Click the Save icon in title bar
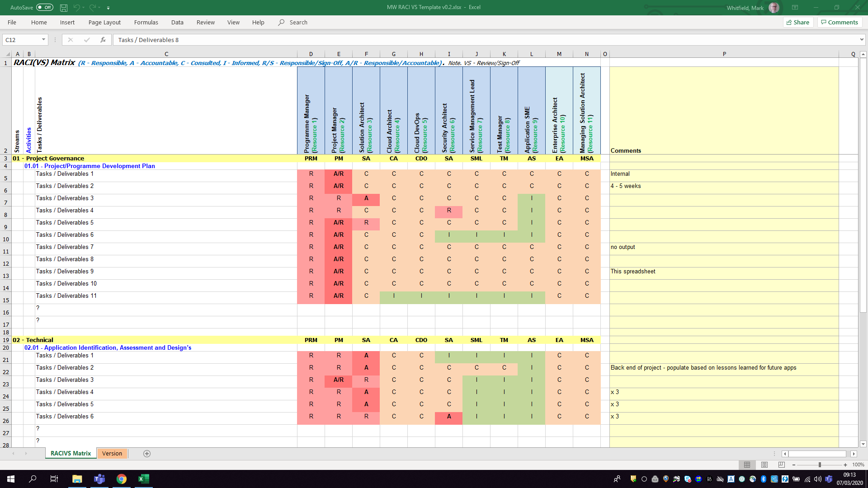Viewport: 868px width, 488px height. (64, 8)
